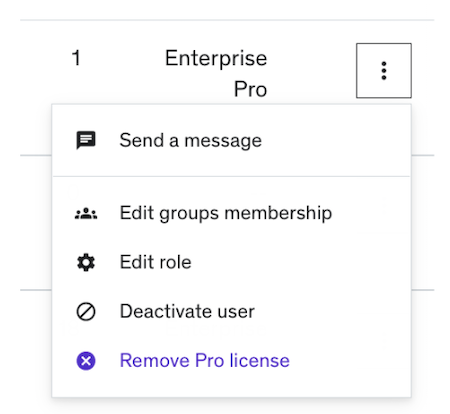Click the Enterprise Pro license text
The width and height of the screenshot is (450, 414).
point(216,73)
